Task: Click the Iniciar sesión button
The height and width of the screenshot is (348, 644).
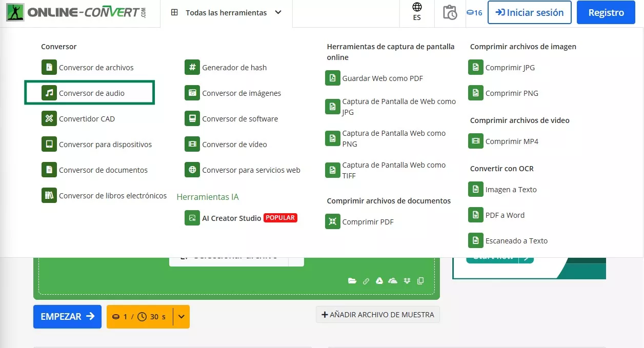Action: point(530,12)
